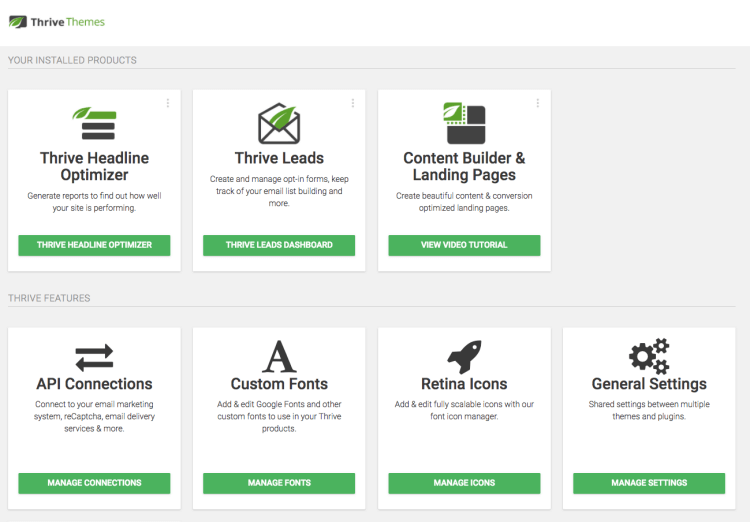This screenshot has width=750, height=522.
Task: Click the API Connections heading
Action: pos(94,384)
